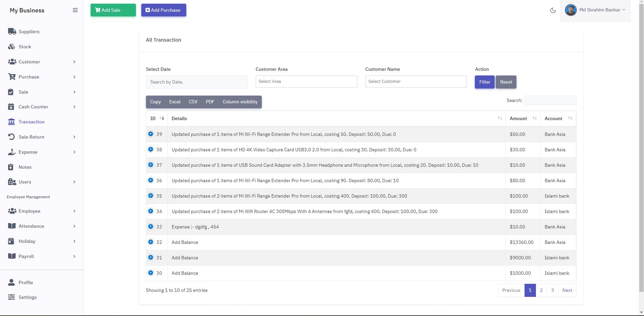Open the Select Area dropdown

click(306, 82)
